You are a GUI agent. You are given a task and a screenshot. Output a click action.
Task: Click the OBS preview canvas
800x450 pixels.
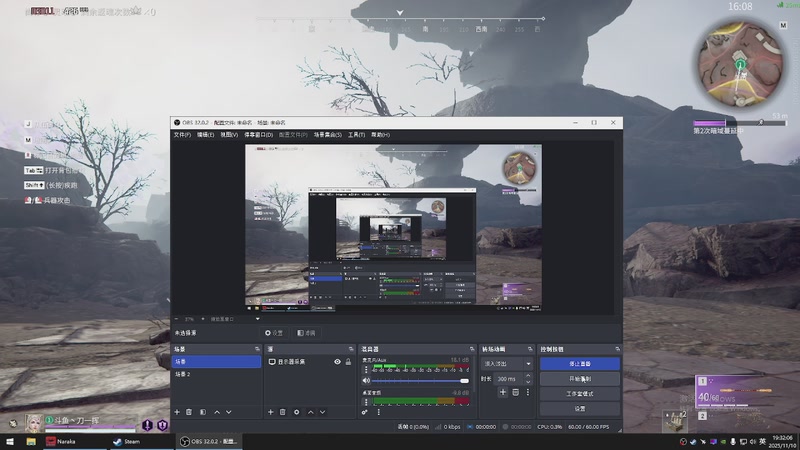click(393, 228)
